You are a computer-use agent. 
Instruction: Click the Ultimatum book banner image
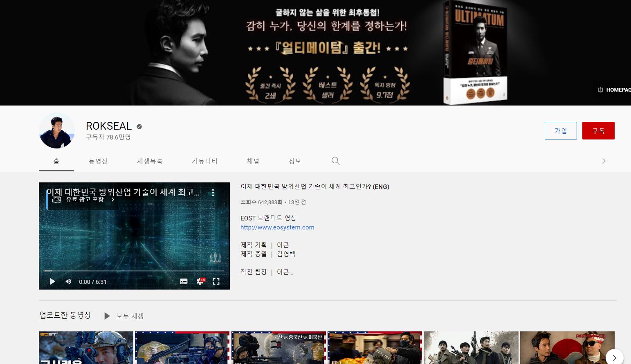tap(476, 53)
